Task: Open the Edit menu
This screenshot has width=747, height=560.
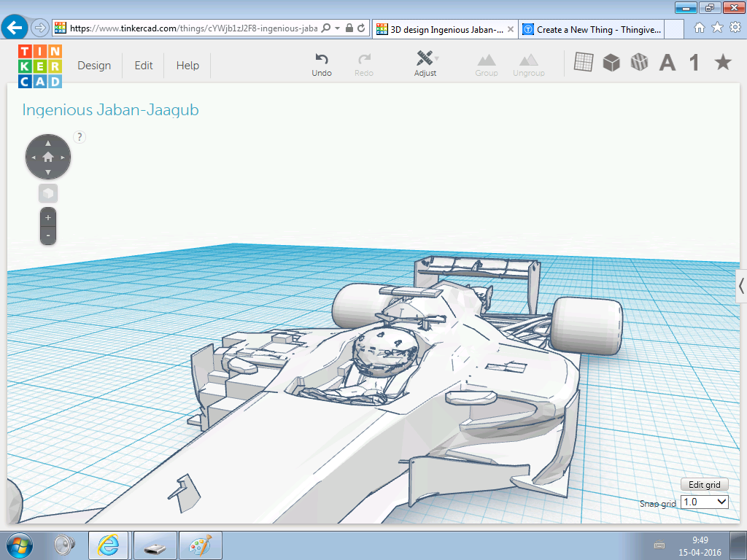Action: [x=144, y=65]
